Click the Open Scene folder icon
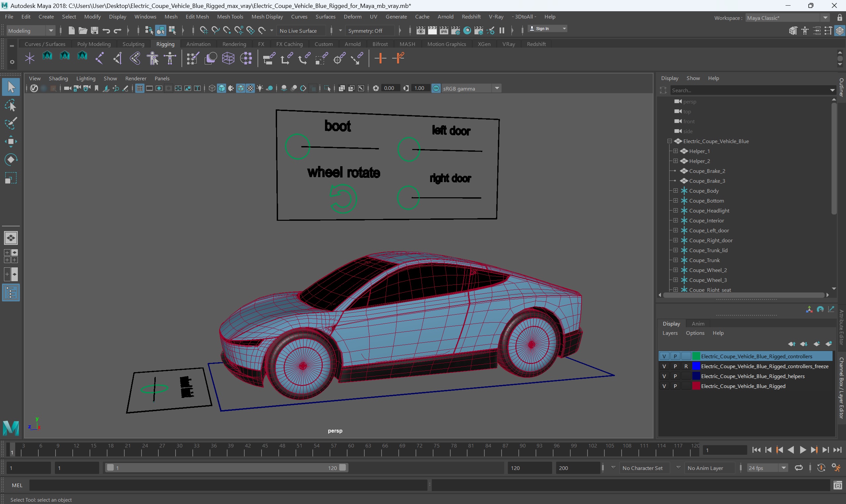The height and width of the screenshot is (504, 846). (x=83, y=30)
